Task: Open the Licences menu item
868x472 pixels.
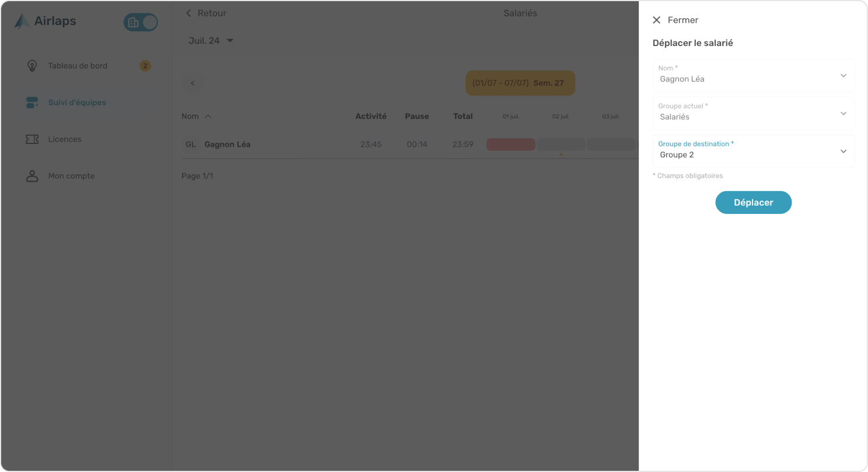Action: click(x=65, y=139)
